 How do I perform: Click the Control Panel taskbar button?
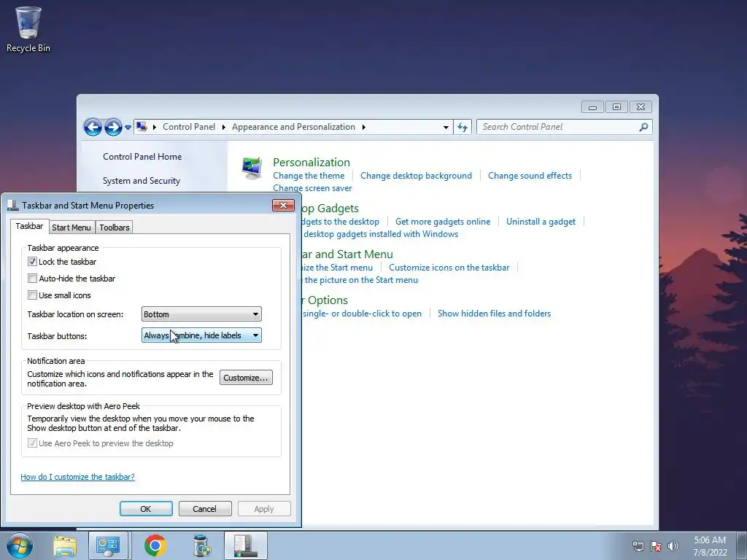coord(108,545)
